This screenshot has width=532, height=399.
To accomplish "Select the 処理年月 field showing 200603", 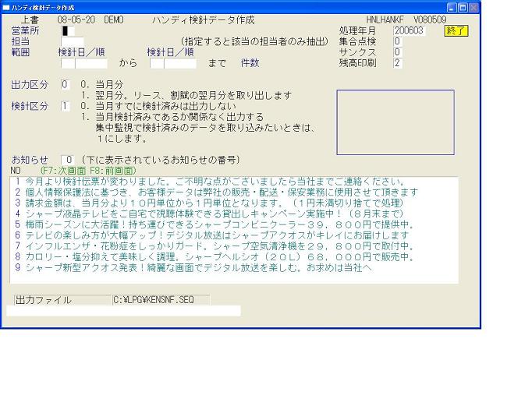I will [410, 31].
